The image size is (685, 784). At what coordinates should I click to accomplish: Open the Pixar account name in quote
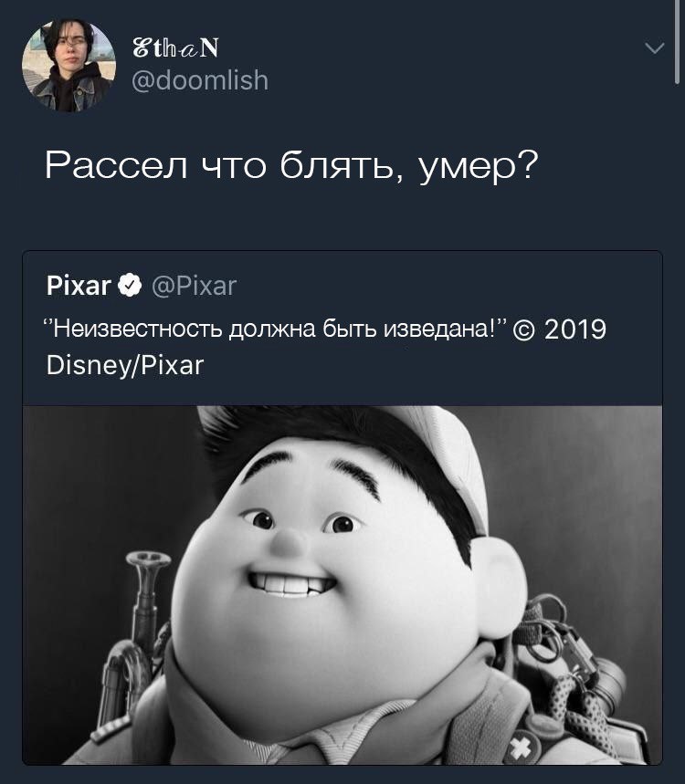coord(79,286)
